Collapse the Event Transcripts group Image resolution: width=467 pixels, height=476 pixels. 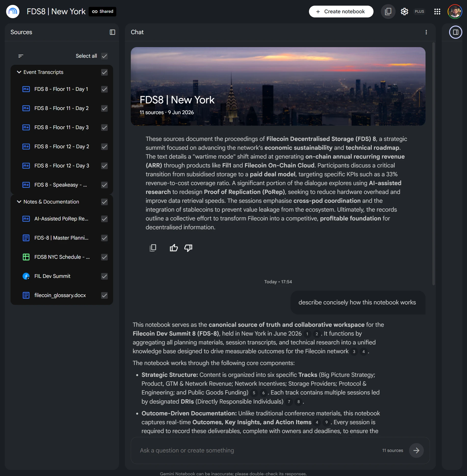coord(19,72)
